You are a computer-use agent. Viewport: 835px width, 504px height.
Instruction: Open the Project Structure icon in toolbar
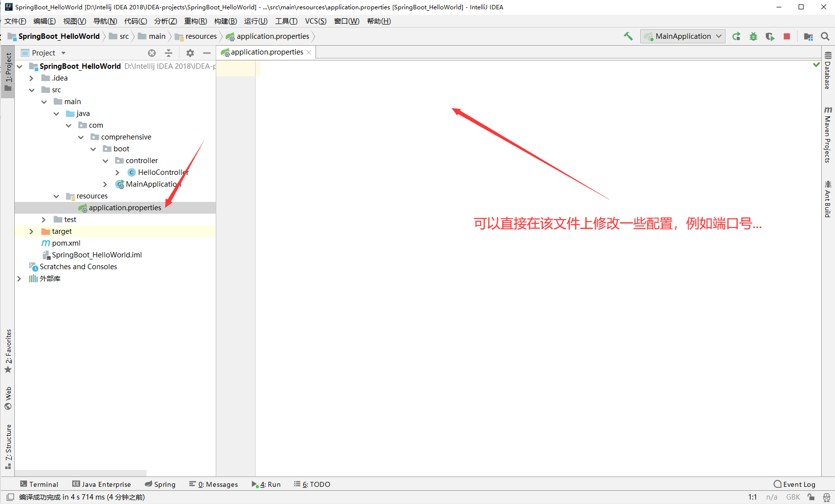(808, 36)
